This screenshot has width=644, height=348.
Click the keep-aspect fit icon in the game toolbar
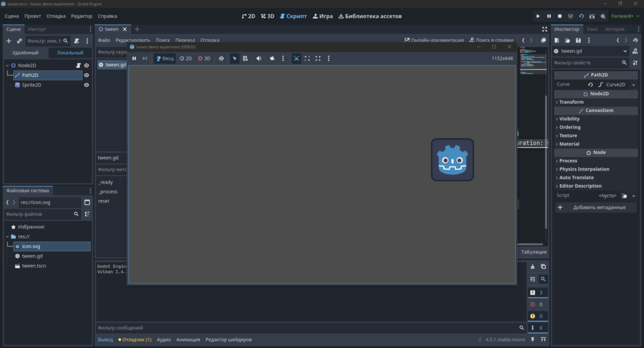click(x=307, y=59)
